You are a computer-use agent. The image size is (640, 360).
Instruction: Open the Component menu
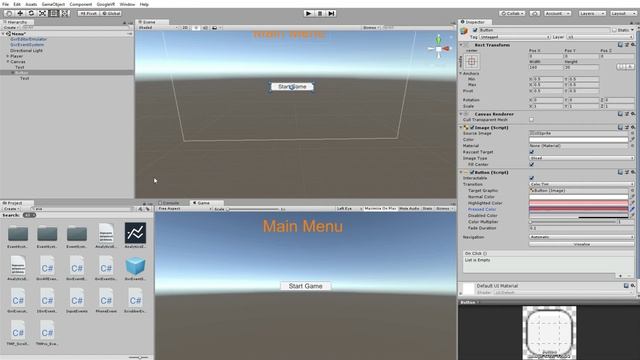(x=80, y=4)
